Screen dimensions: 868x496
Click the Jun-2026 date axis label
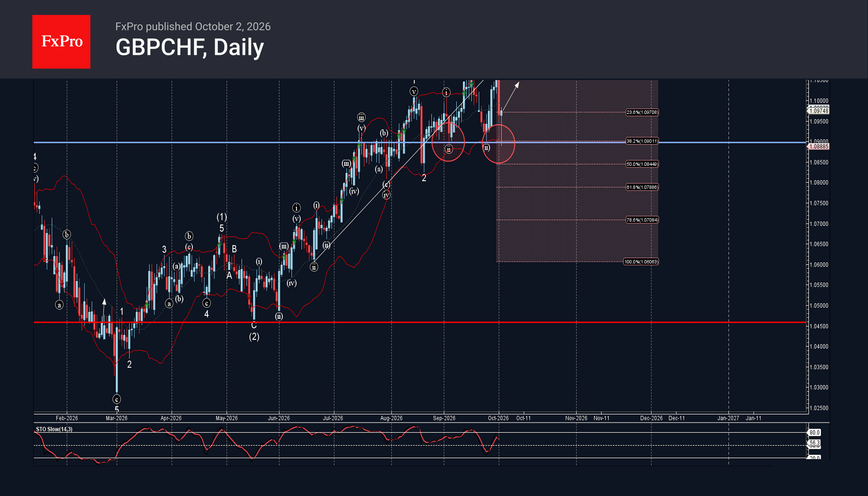(x=279, y=418)
